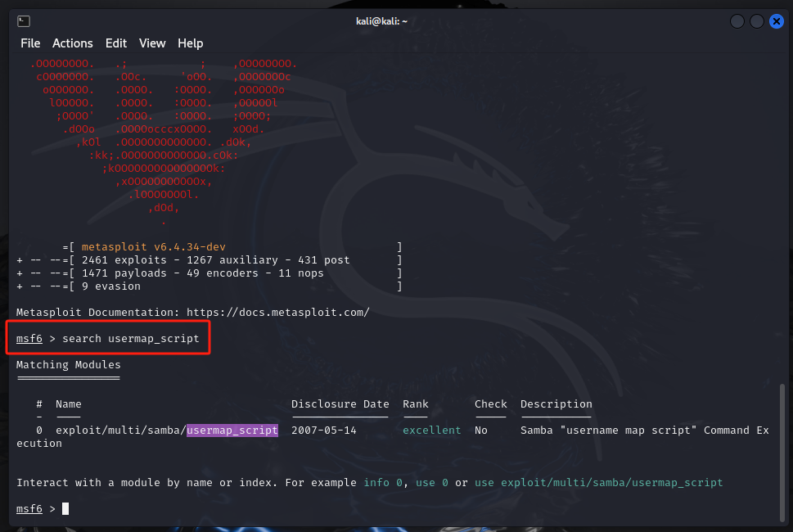Click the highlighted usermap_script text
Viewport: 793px width, 532px height.
[x=232, y=431]
